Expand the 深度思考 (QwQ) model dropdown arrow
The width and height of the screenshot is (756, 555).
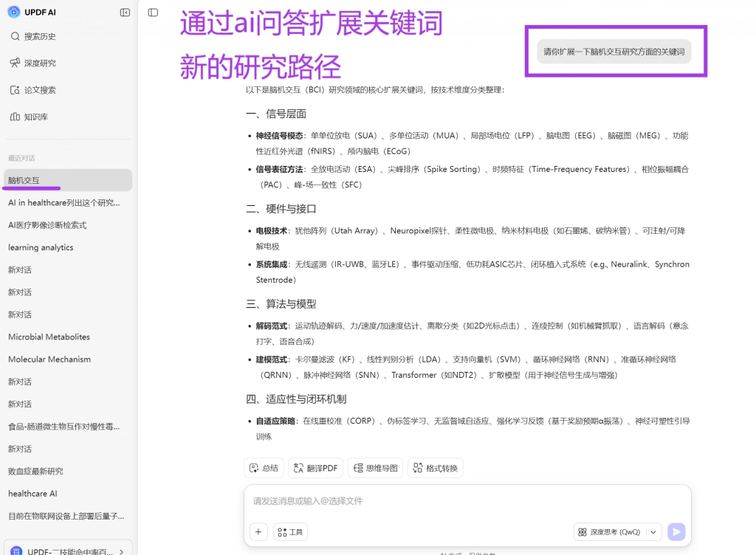click(x=653, y=532)
